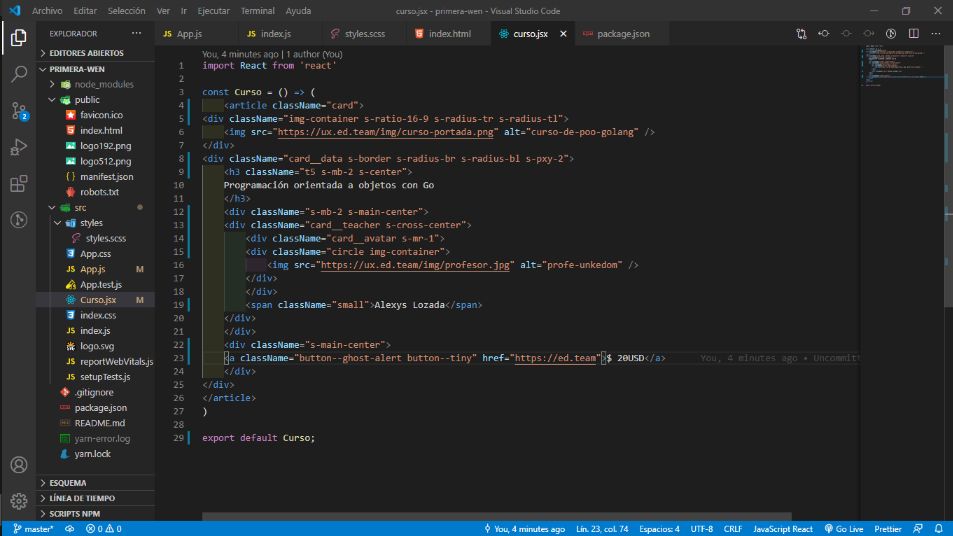Screen dimensions: 953x536
Task: Expand SCRIPTS NPM section
Action: (x=95, y=514)
